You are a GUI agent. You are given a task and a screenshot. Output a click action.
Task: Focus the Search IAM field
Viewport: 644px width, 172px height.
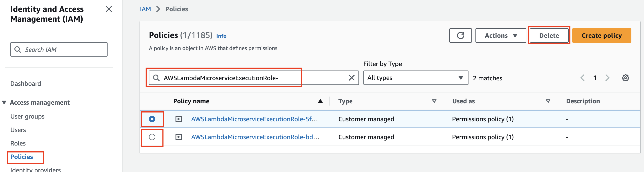click(x=59, y=49)
